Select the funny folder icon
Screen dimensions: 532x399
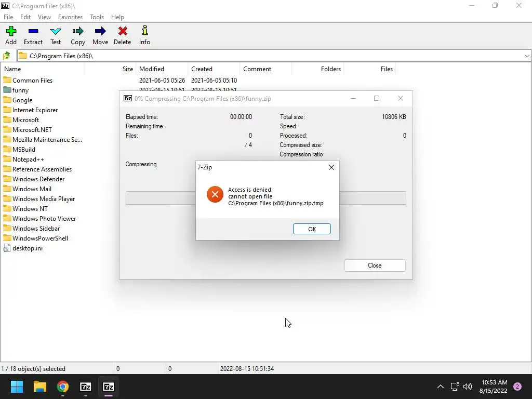[x=7, y=90]
